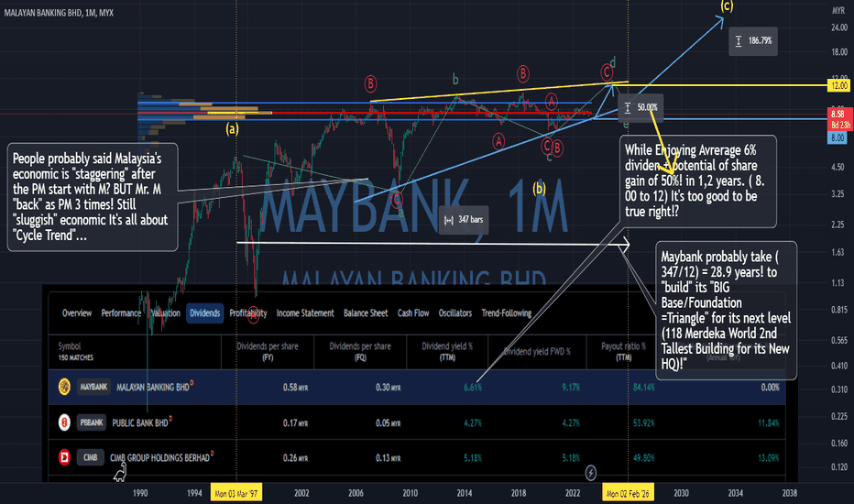Open CIMB GROUP HOLDINGS BERHAD link
Image resolution: width=854 pixels, height=504 pixels.
pos(160,457)
